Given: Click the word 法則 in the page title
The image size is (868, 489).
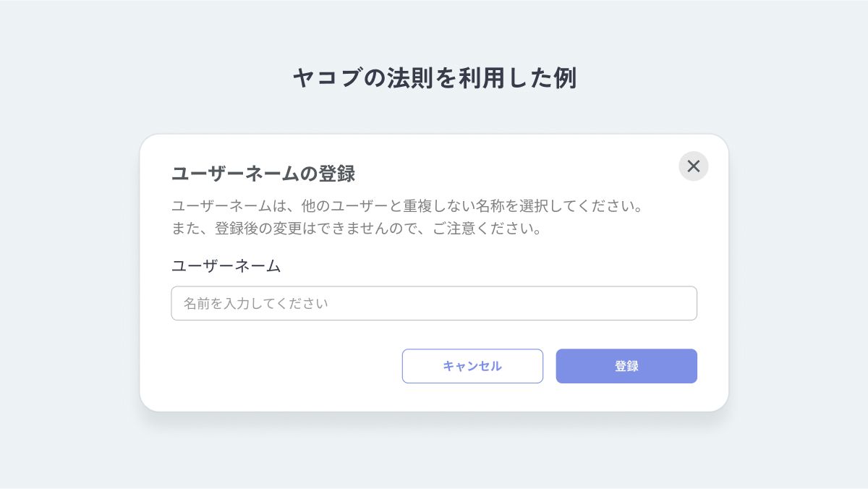Looking at the screenshot, I should (410, 78).
